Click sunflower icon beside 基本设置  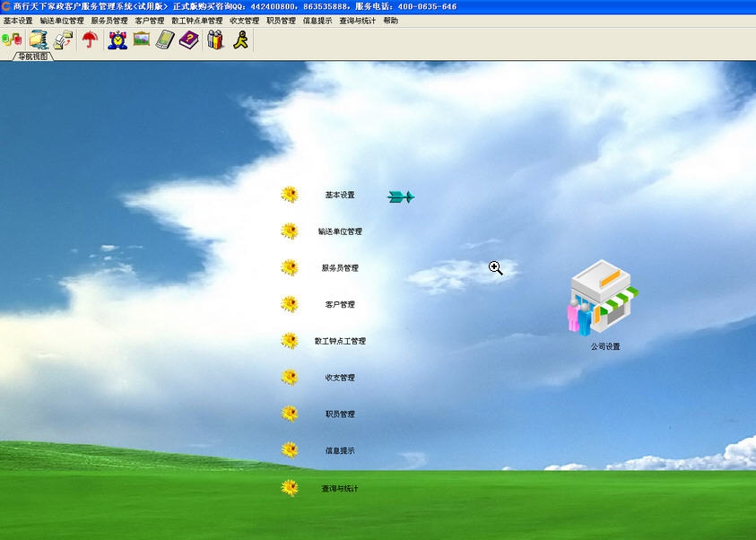point(290,195)
